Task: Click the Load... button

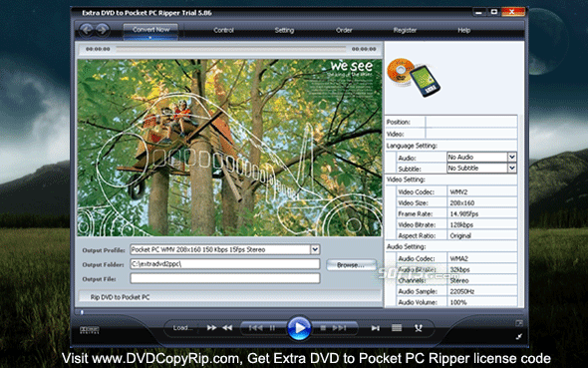Action: pyautogui.click(x=182, y=328)
